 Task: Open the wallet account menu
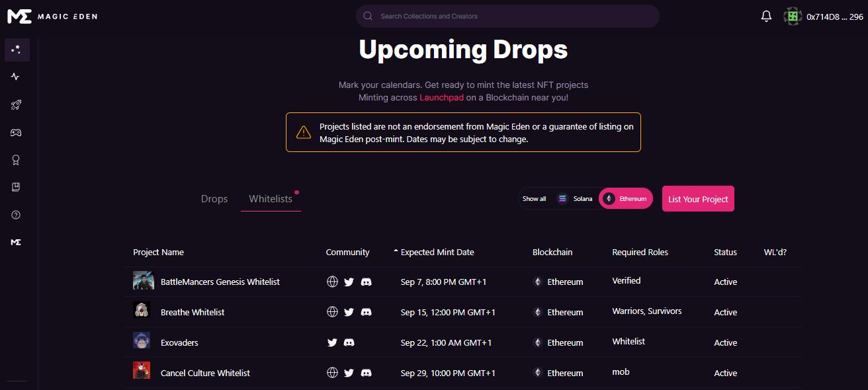(824, 17)
